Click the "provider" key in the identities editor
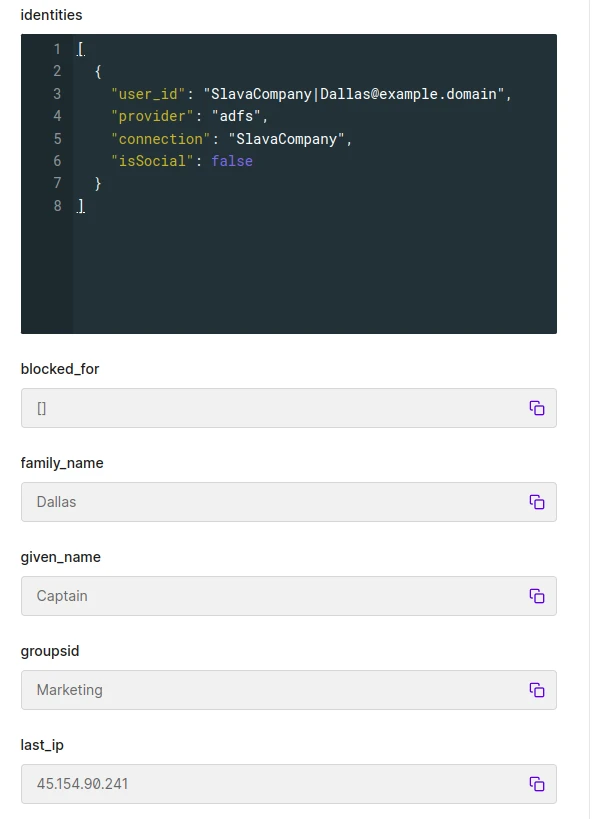Image resolution: width=594 pixels, height=819 pixels. pyautogui.click(x=153, y=116)
